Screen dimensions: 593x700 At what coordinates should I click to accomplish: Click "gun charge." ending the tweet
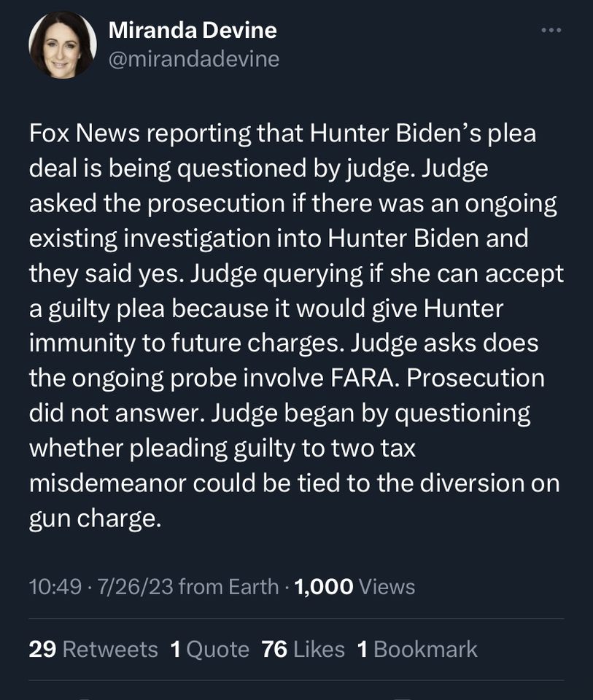pyautogui.click(x=93, y=518)
